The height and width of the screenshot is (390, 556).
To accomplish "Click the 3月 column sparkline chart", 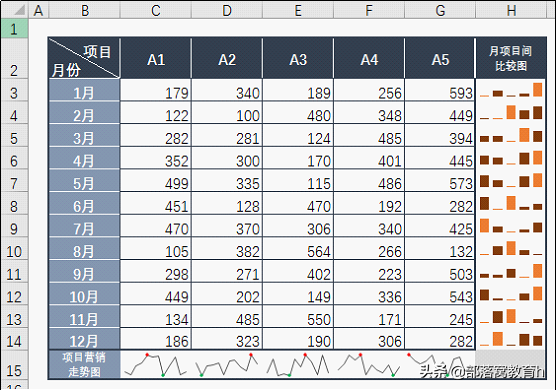I will pyautogui.click(x=511, y=135).
